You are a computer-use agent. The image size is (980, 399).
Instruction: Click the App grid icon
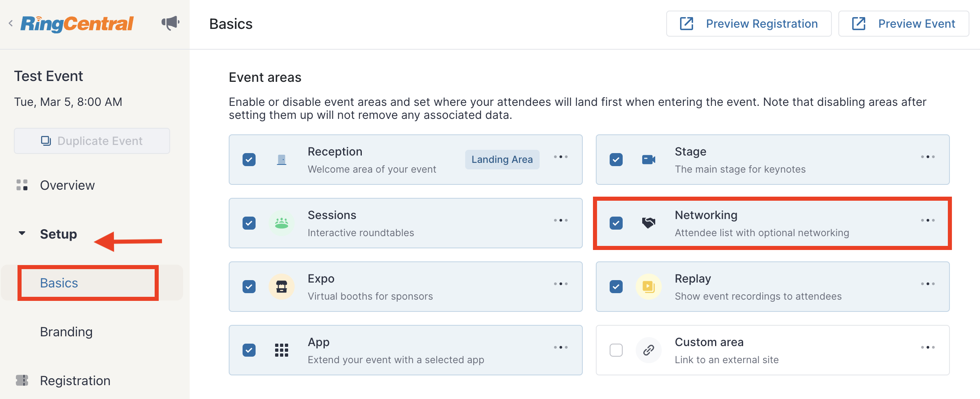tap(282, 350)
